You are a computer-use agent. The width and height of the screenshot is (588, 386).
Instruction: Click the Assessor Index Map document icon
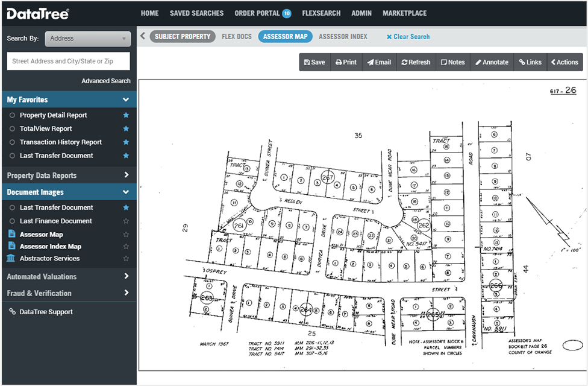(12, 246)
